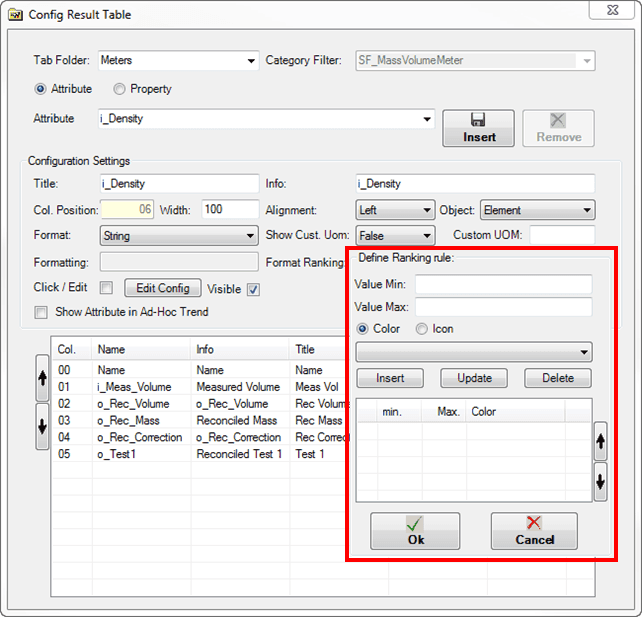
Task: Enable Show Attribute in Ad-Hoc Trend
Action: [x=41, y=312]
